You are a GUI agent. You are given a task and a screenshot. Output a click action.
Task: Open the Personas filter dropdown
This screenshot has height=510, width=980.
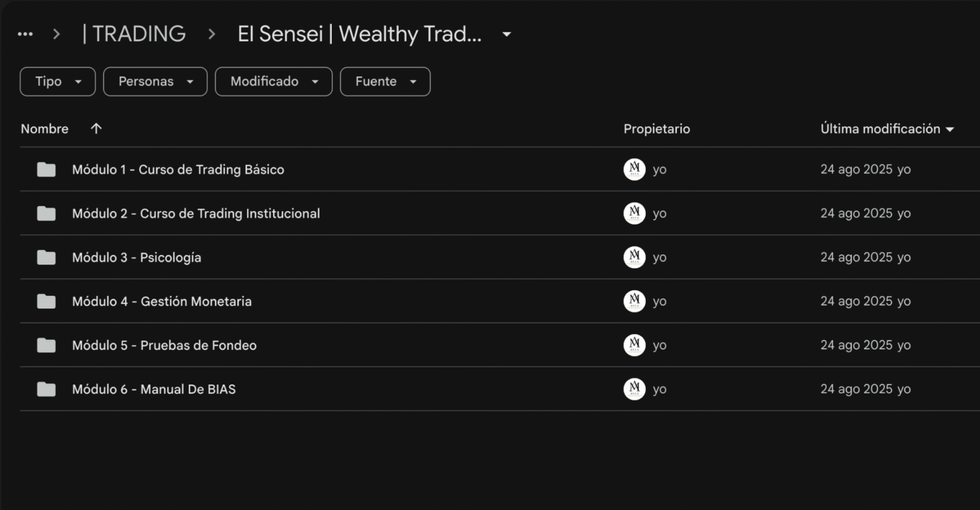click(155, 82)
